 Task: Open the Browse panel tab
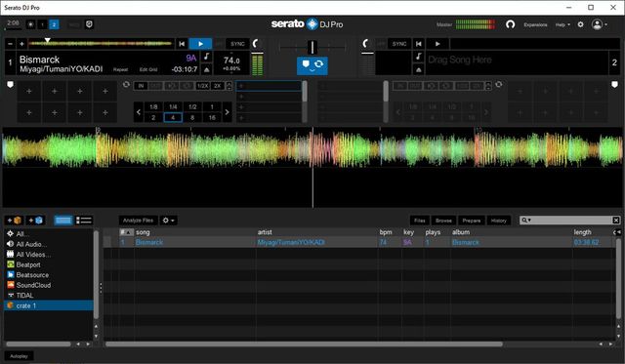point(443,221)
